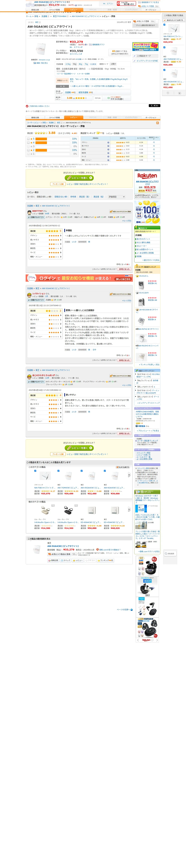Click 参考になった for 単機能 review
186x868 pixels.
124,269
